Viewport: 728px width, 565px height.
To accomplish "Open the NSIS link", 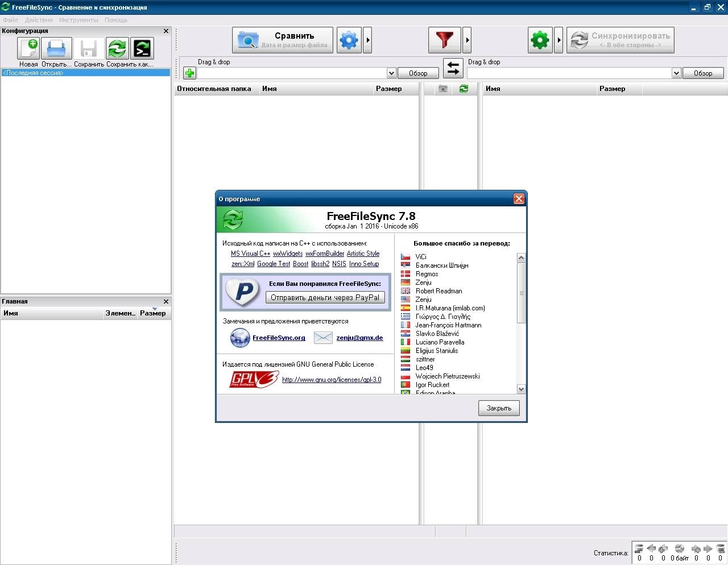I will coord(339,264).
